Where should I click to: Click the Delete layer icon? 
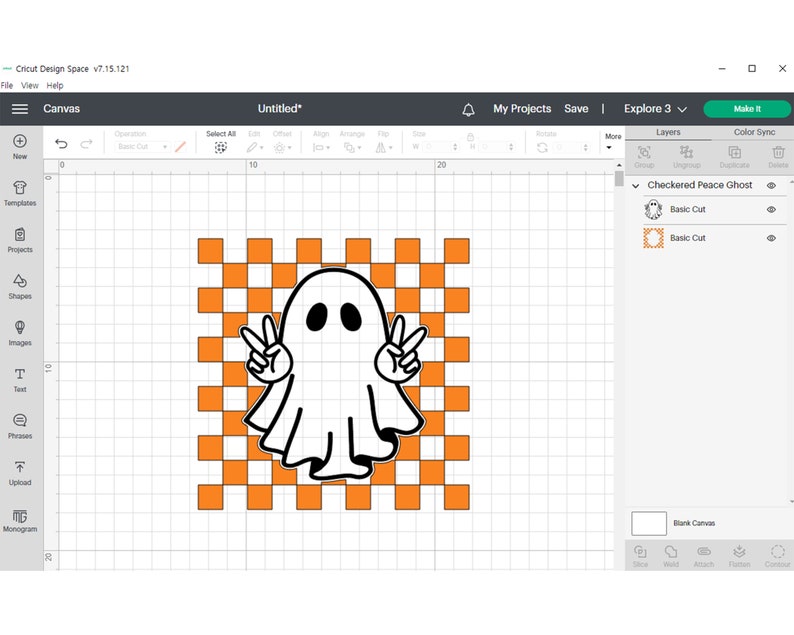(x=778, y=157)
